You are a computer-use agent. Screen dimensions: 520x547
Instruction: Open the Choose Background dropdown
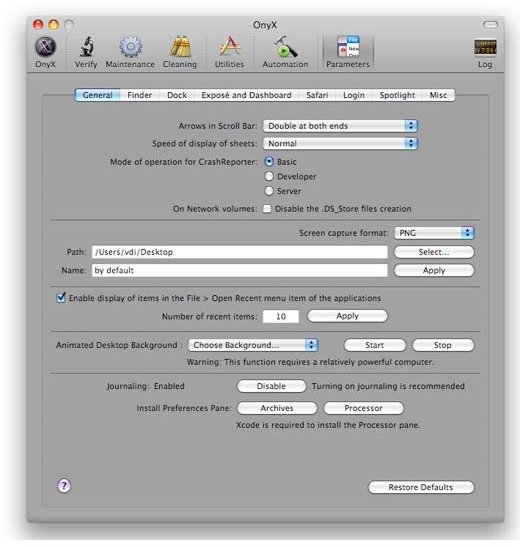pyautogui.click(x=253, y=345)
